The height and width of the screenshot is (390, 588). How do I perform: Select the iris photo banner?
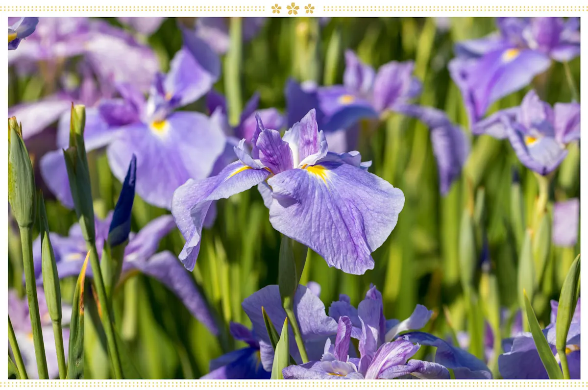click(x=294, y=196)
